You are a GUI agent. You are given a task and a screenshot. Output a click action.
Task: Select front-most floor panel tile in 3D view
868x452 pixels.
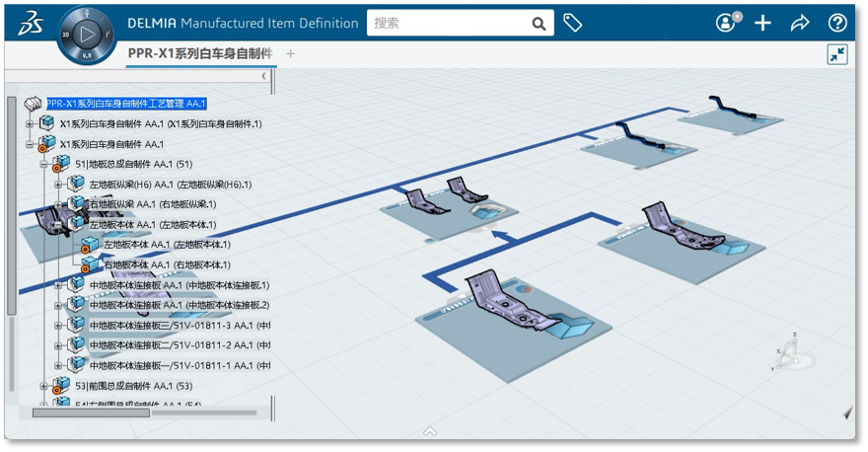click(x=513, y=327)
